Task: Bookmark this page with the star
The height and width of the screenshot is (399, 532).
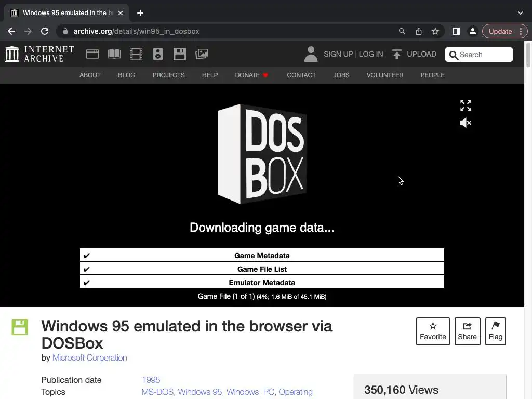Action: [435, 31]
